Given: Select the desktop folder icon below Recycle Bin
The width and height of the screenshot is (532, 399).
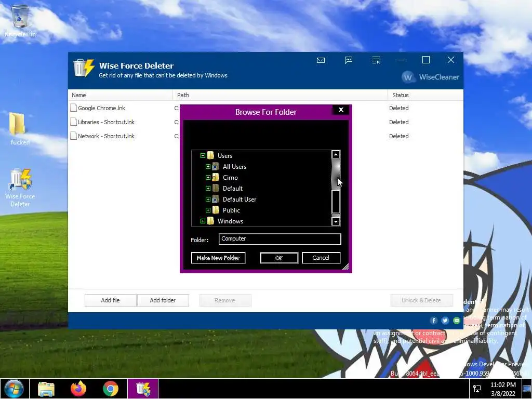Looking at the screenshot, I should pos(19,129).
